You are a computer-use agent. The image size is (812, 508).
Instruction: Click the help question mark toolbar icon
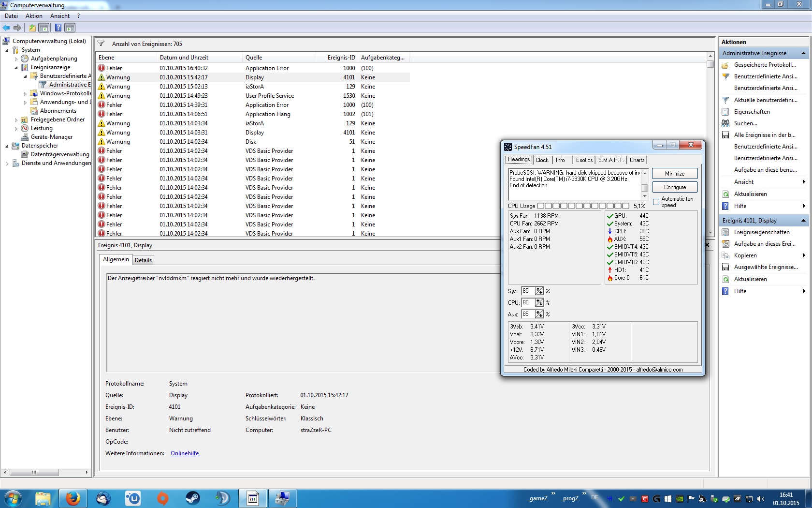click(x=58, y=28)
